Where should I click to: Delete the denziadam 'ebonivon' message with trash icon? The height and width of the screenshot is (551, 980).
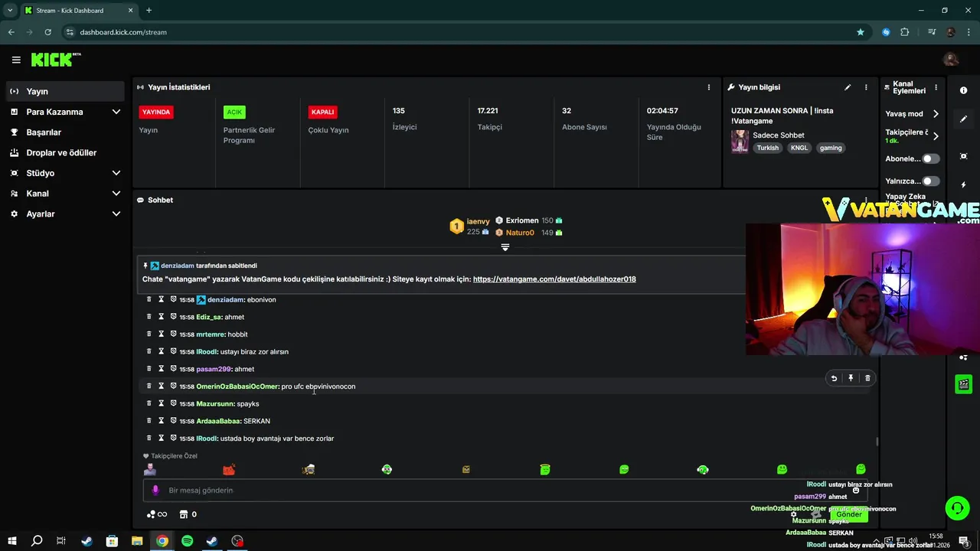tap(149, 299)
